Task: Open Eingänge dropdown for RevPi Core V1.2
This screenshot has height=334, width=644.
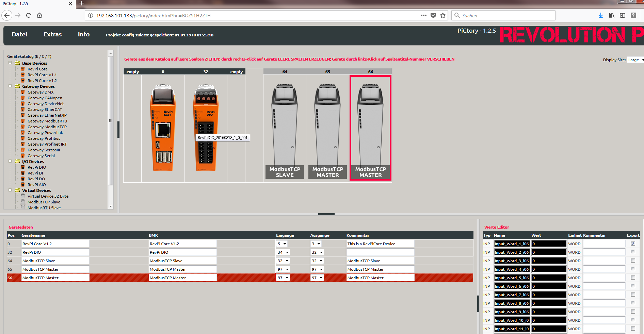Action: click(x=282, y=244)
